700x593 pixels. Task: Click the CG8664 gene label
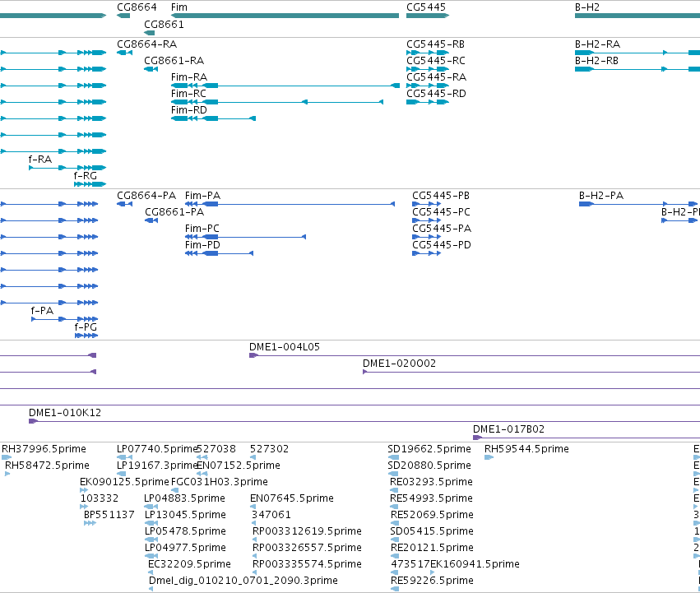tap(137, 7)
